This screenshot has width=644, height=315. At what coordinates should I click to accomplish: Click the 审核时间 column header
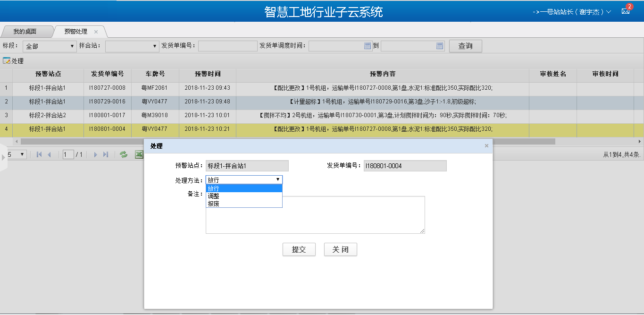[x=605, y=74]
